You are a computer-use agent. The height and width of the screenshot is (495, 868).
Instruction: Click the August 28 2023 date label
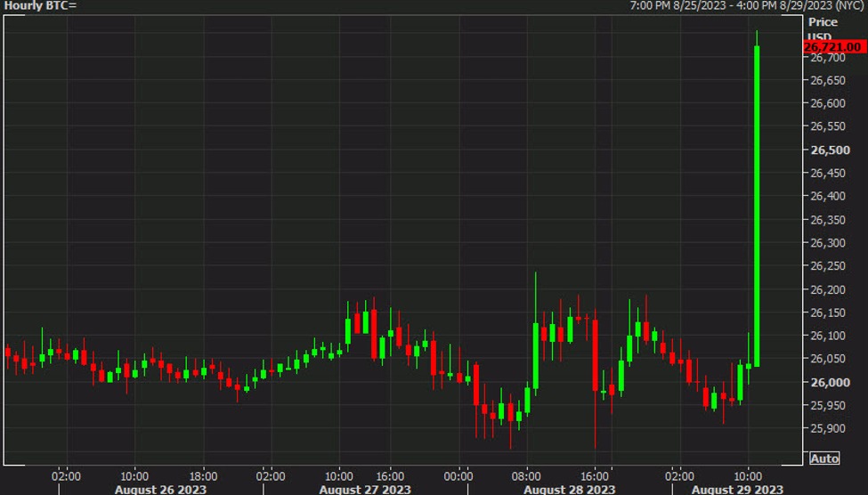570,490
